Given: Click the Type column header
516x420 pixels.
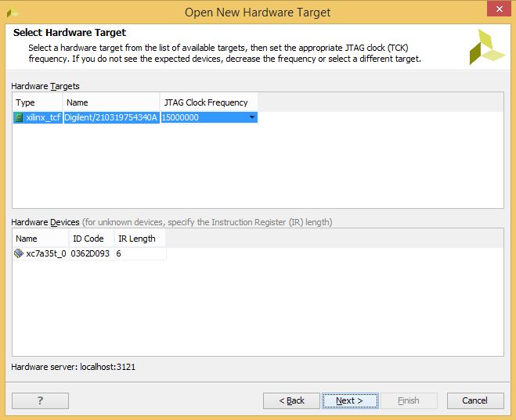Looking at the screenshot, I should tap(38, 102).
